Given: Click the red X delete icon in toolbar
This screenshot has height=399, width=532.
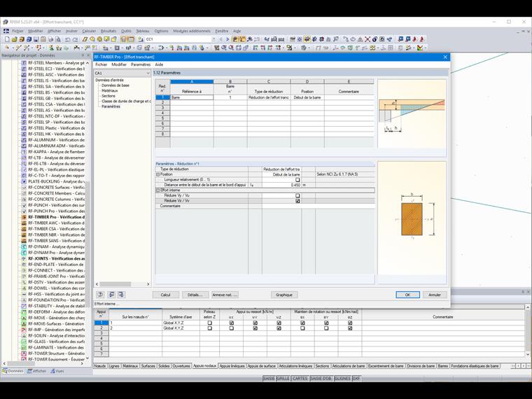Looking at the screenshot, I should (x=367, y=39).
